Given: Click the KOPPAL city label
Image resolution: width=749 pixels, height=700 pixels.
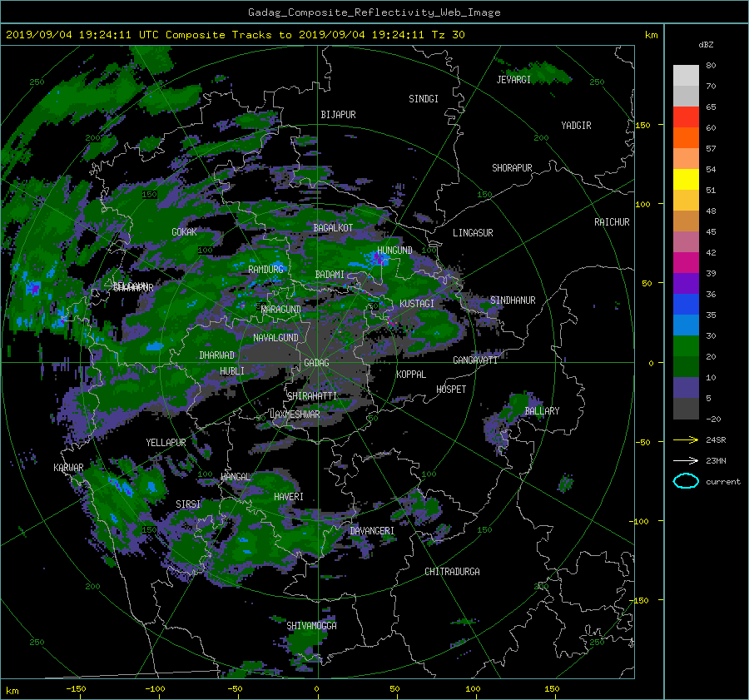Looking at the screenshot, I should (x=411, y=375).
